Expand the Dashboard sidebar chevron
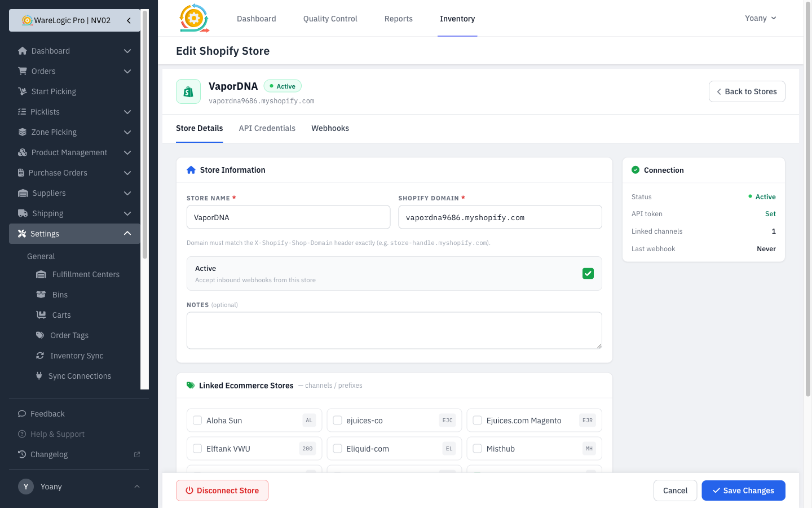 (127, 51)
